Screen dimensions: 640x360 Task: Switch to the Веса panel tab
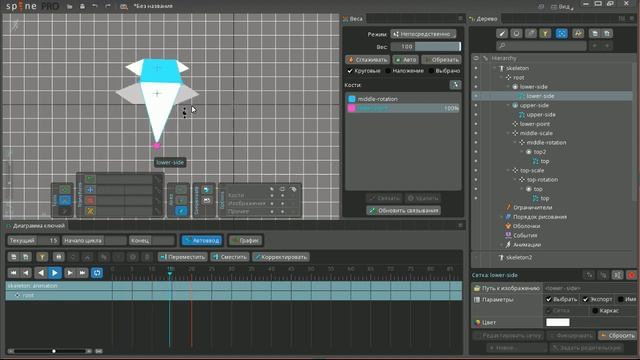point(353,19)
